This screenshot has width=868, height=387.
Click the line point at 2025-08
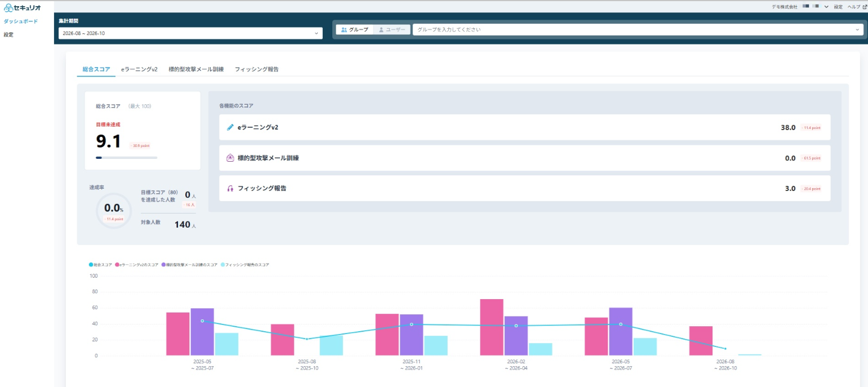tap(307, 339)
